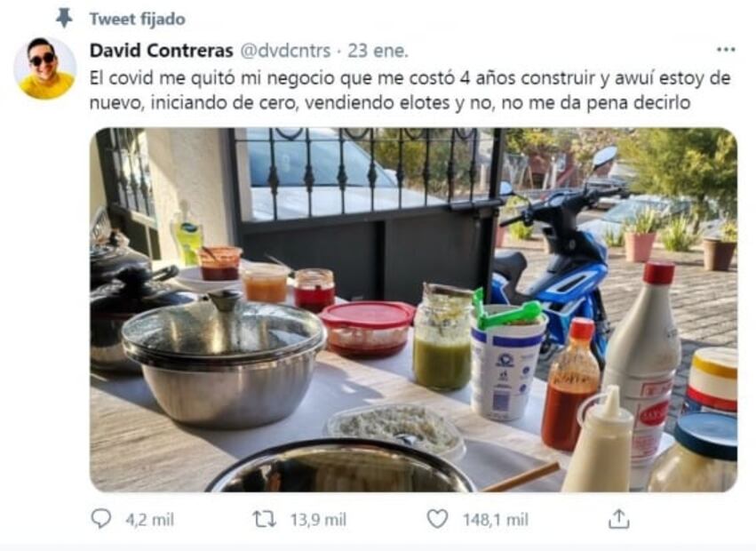Image resolution: width=756 pixels, height=551 pixels.
Task: Click the Tweet fijado label
Action: click(138, 19)
